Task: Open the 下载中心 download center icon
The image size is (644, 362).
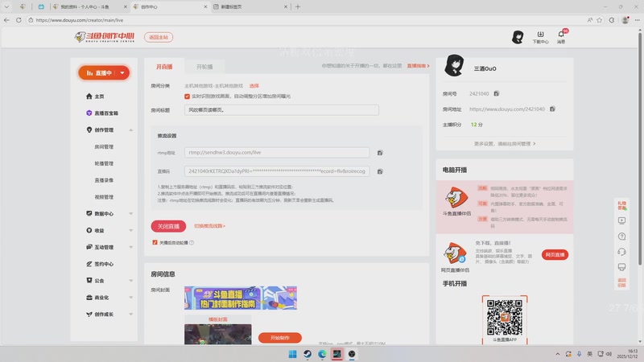Action: click(540, 37)
